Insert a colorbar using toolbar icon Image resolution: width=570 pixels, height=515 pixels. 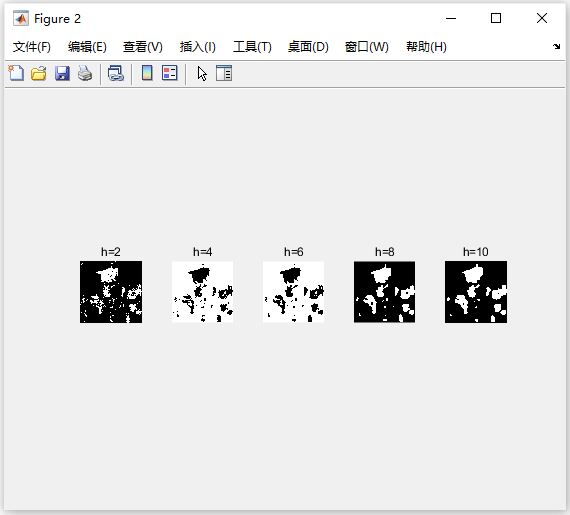pyautogui.click(x=147, y=73)
